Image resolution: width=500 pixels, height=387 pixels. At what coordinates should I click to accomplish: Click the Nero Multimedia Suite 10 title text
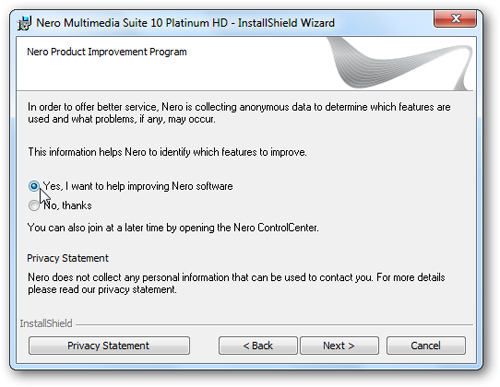coord(185,23)
